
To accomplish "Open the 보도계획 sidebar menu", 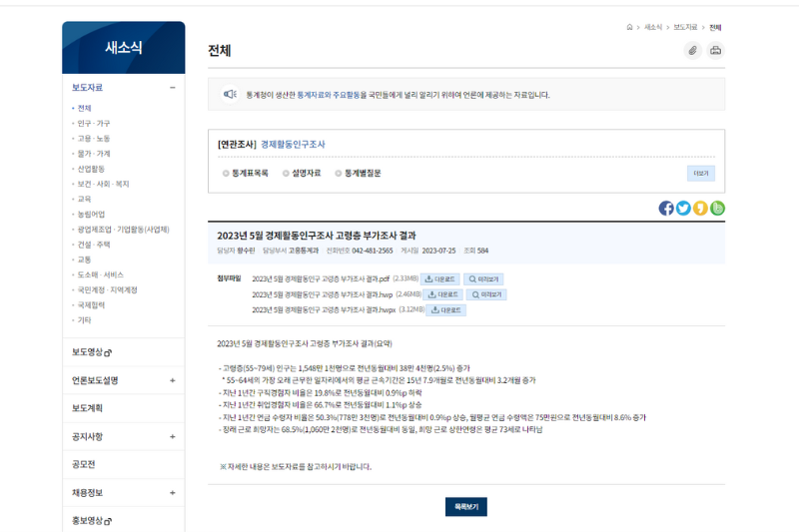I will click(x=88, y=408).
